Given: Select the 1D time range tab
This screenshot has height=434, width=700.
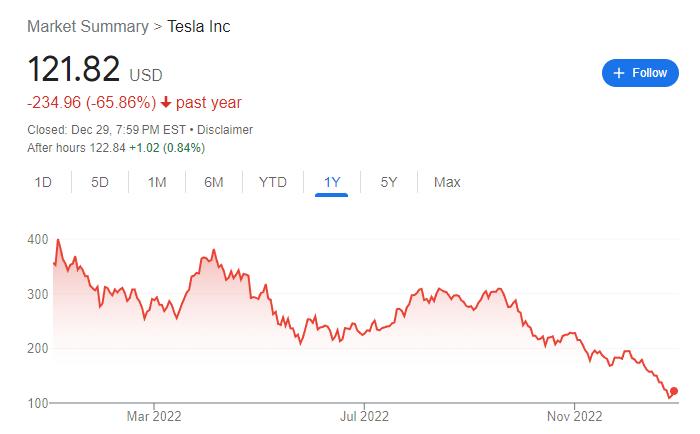Looking at the screenshot, I should [x=43, y=182].
